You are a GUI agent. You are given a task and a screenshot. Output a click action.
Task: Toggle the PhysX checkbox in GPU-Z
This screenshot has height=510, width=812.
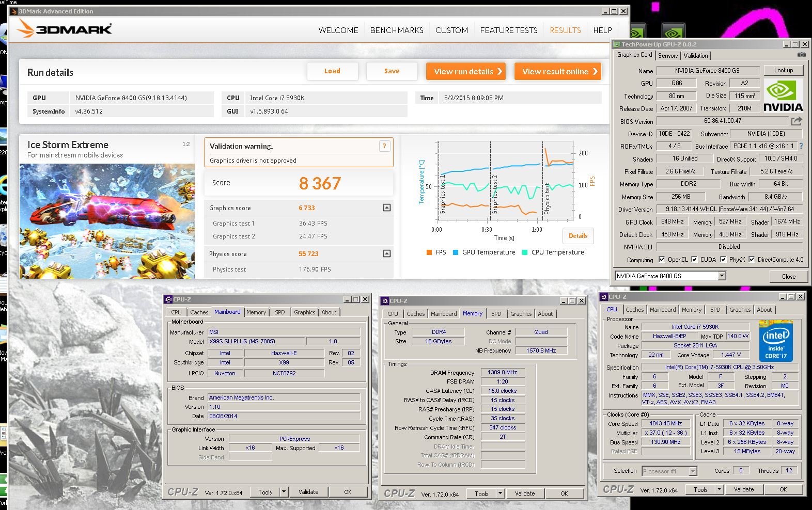click(723, 259)
